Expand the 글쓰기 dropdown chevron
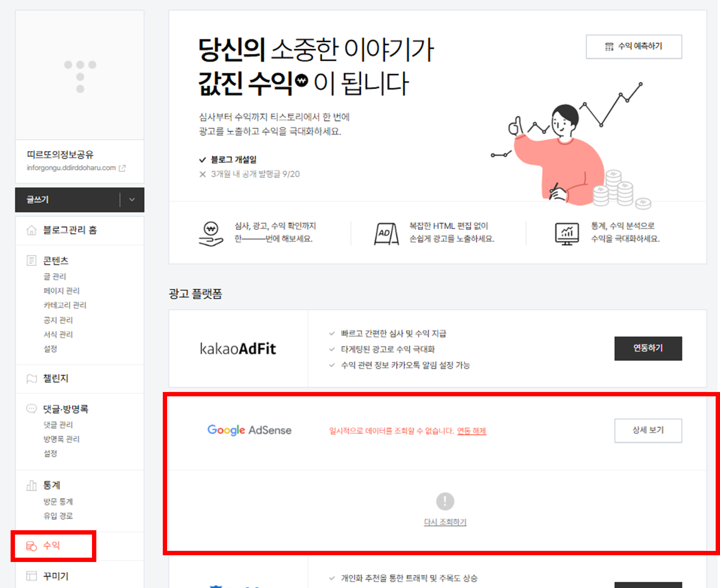Viewport: 720px width, 588px height. tap(132, 200)
